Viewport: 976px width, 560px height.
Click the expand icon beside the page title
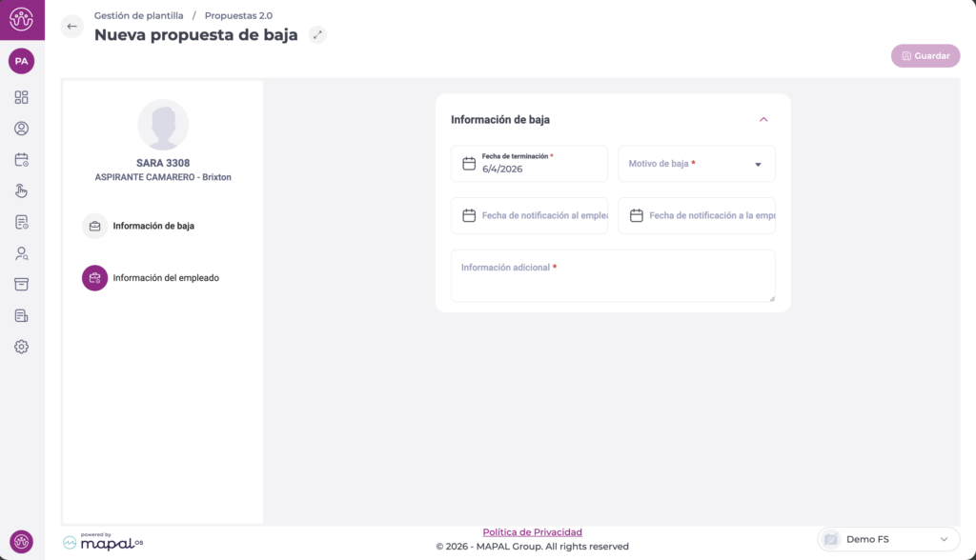pyautogui.click(x=318, y=35)
